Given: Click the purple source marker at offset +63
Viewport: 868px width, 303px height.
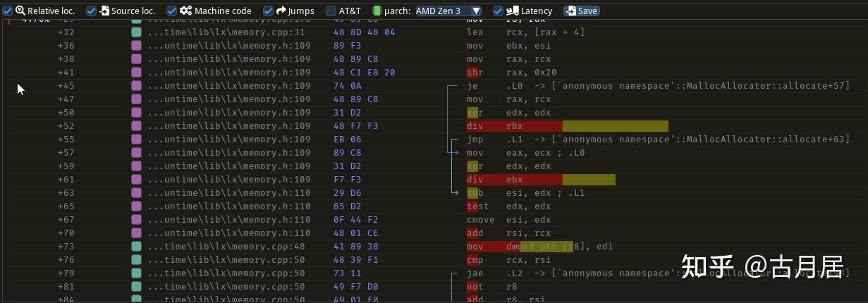Looking at the screenshot, I should tap(136, 192).
